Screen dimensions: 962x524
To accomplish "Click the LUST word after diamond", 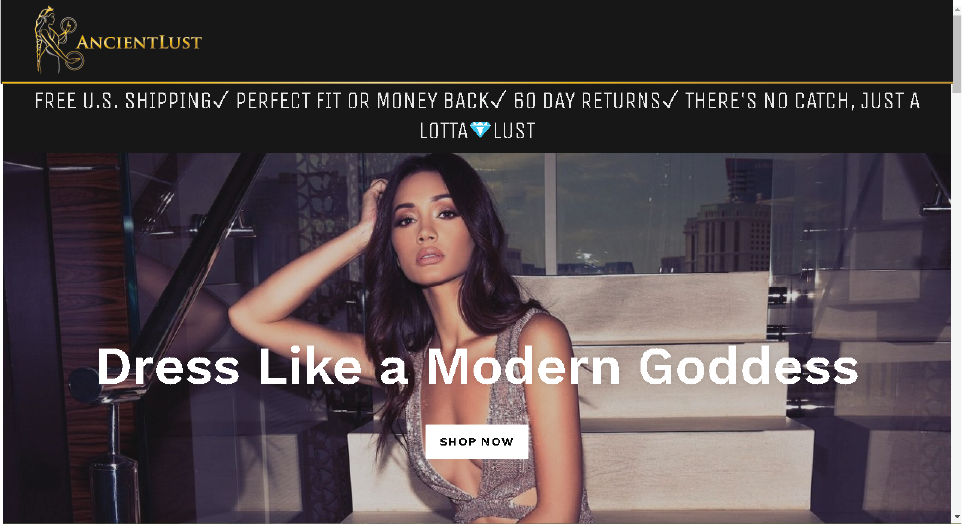I will (514, 130).
